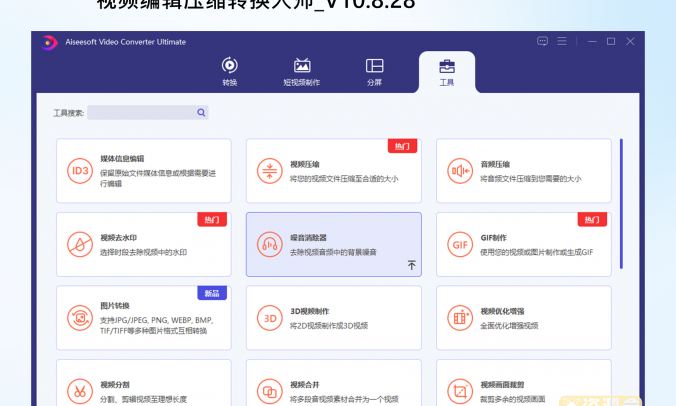This screenshot has height=406, width=676.
Task: Click the 视频画面裁剪 crop icon
Action: click(x=460, y=391)
